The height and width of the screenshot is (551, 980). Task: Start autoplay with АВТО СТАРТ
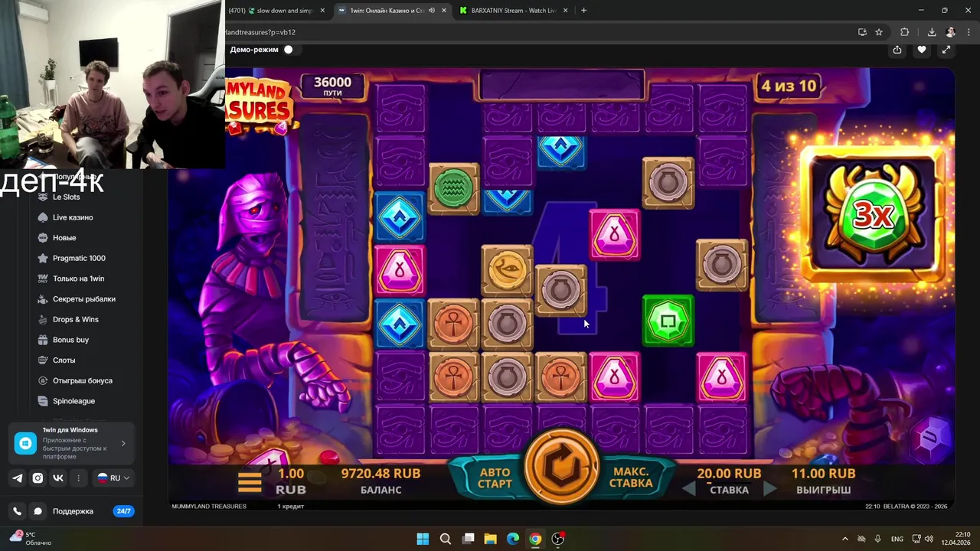coord(494,478)
